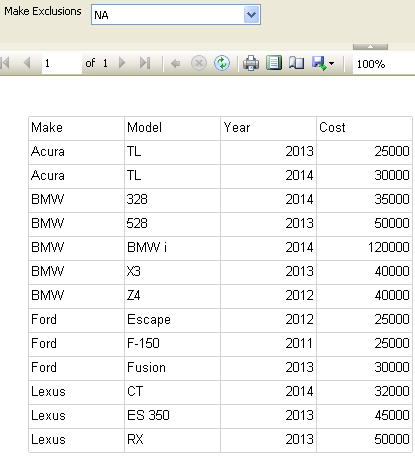This screenshot has height=457, width=415.
Task: Click cost 50000 in 528 row
Action: 392,223
